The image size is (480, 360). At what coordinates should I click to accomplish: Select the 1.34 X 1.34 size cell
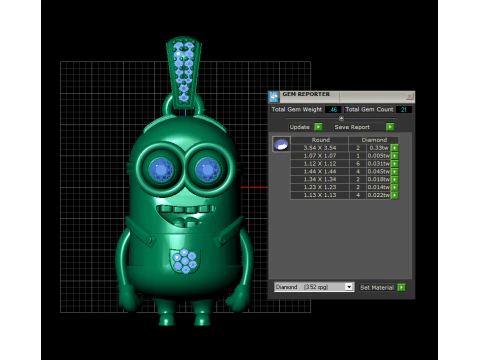click(320, 179)
